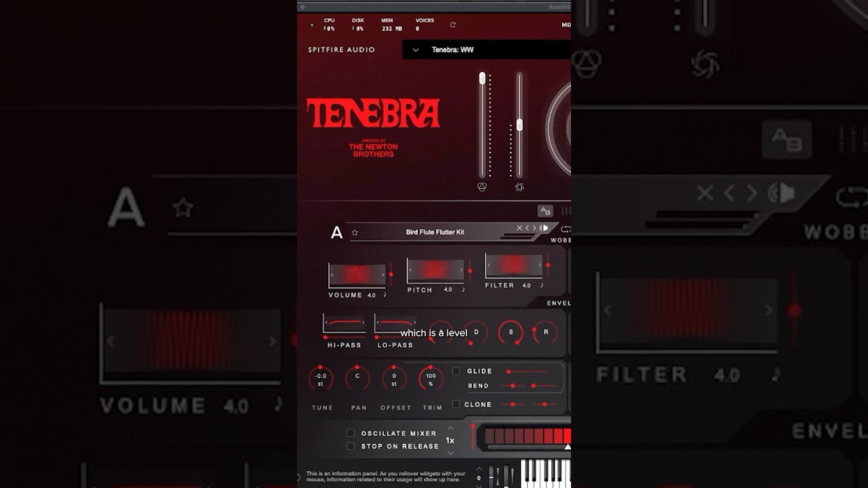Toggle tempo sync note for PITCH
868x488 pixels.
463,289
